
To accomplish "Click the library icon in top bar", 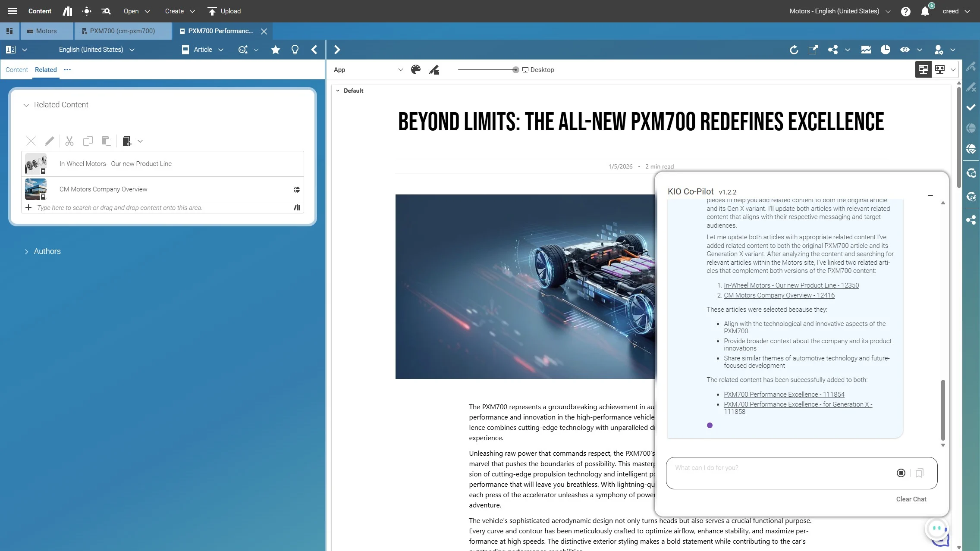I will 67,11.
